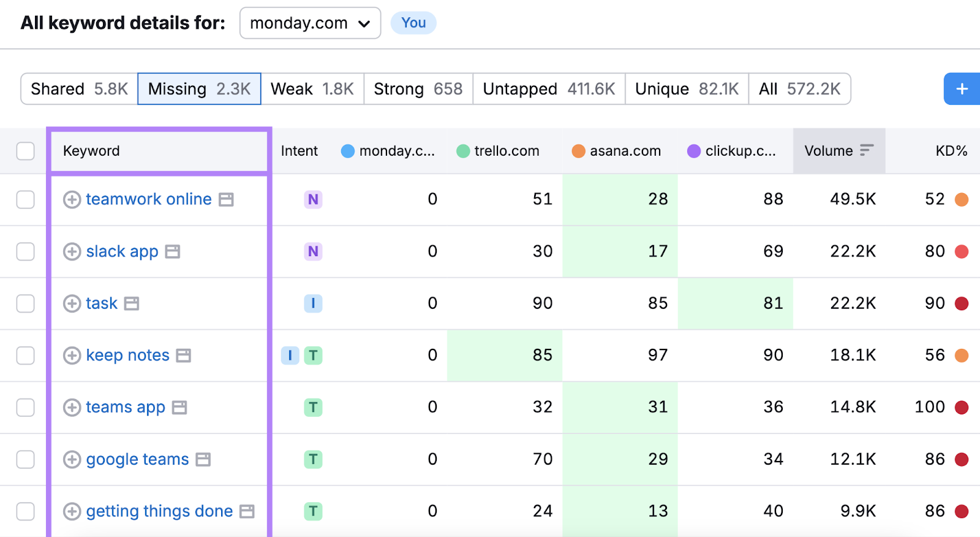Open SERP snapshot icon for keep notes

point(184,356)
